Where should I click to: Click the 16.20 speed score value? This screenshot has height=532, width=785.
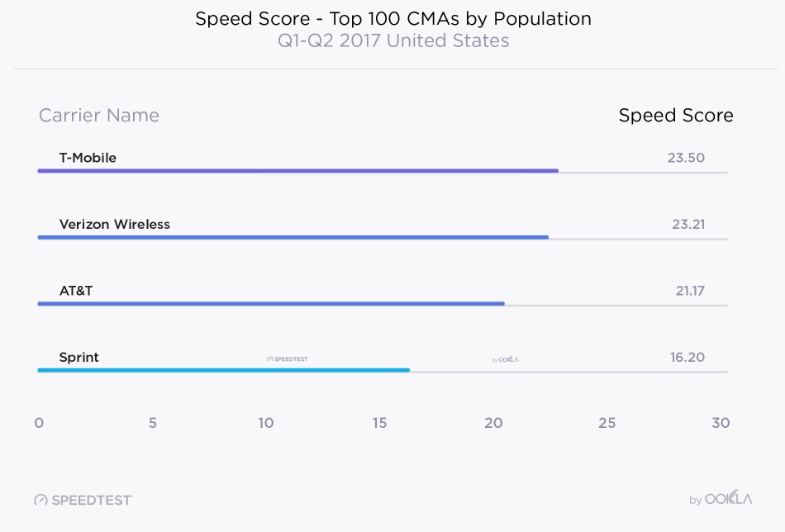point(687,358)
